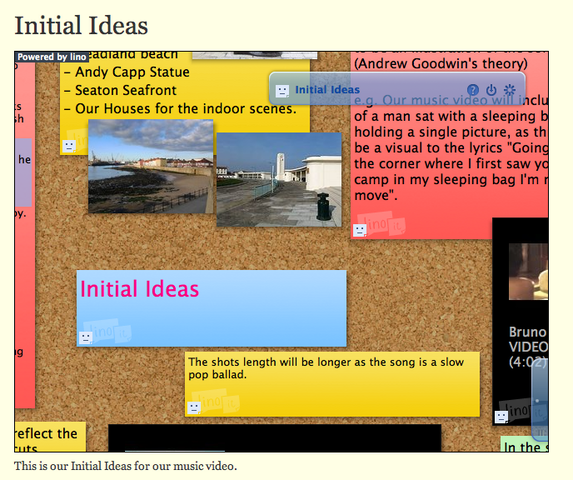Click the Powered by lino badge
The height and width of the screenshot is (480, 573).
52,57
